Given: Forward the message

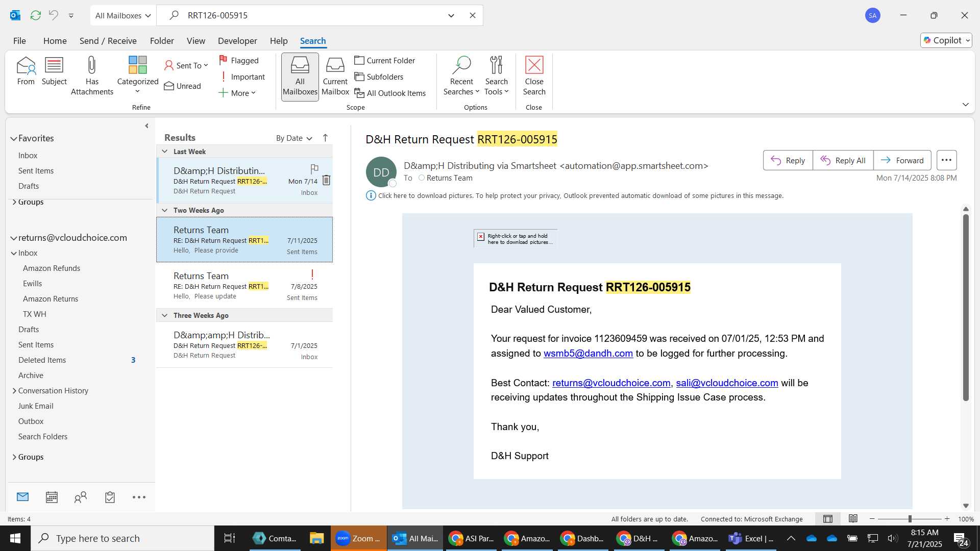Looking at the screenshot, I should point(902,160).
